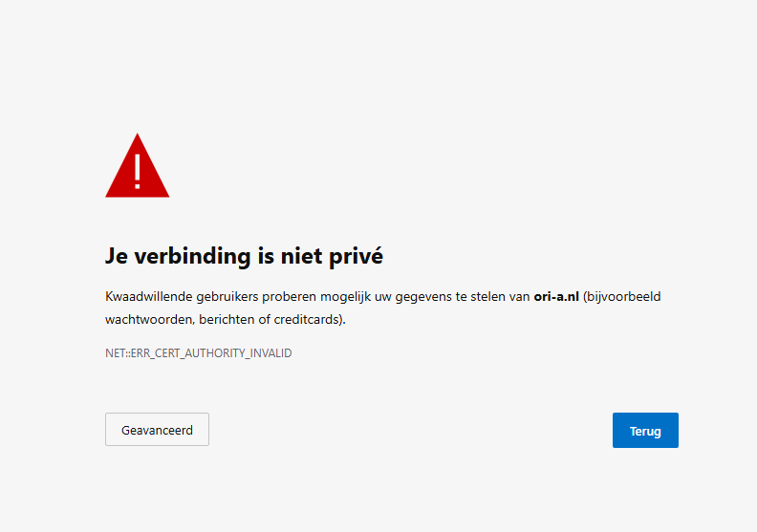Image resolution: width=757 pixels, height=532 pixels.
Task: Click the word 'creditcards' in the warning text
Action: tap(310, 320)
